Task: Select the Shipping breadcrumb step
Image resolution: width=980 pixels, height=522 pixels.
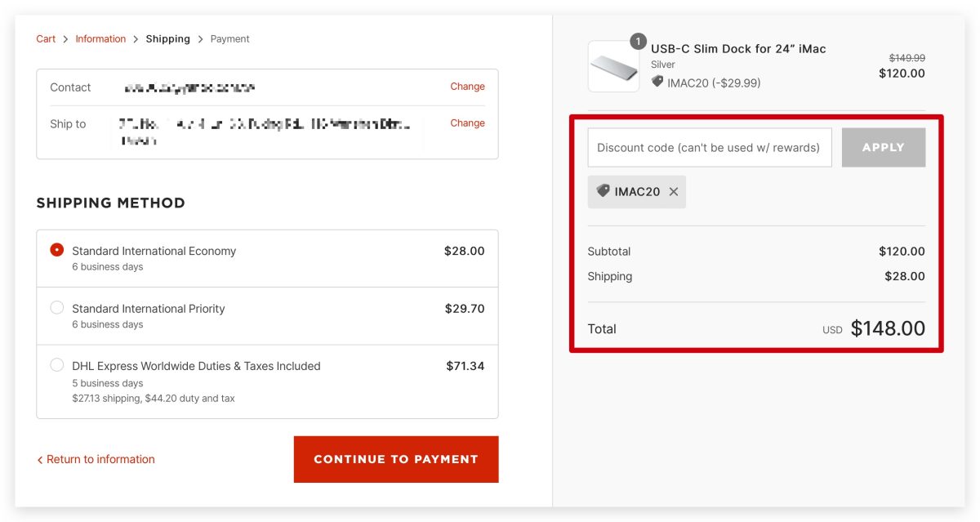Action: click(x=167, y=39)
